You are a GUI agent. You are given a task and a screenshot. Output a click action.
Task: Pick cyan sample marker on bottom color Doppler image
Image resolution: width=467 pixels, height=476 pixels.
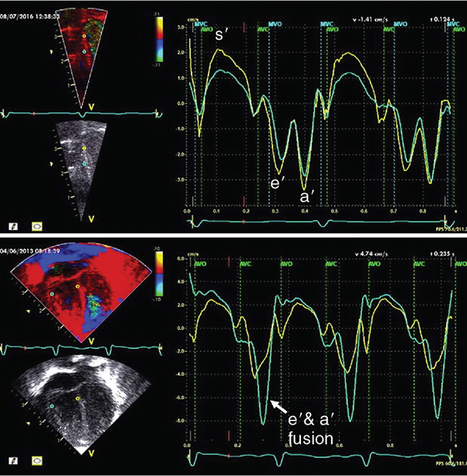[51, 293]
